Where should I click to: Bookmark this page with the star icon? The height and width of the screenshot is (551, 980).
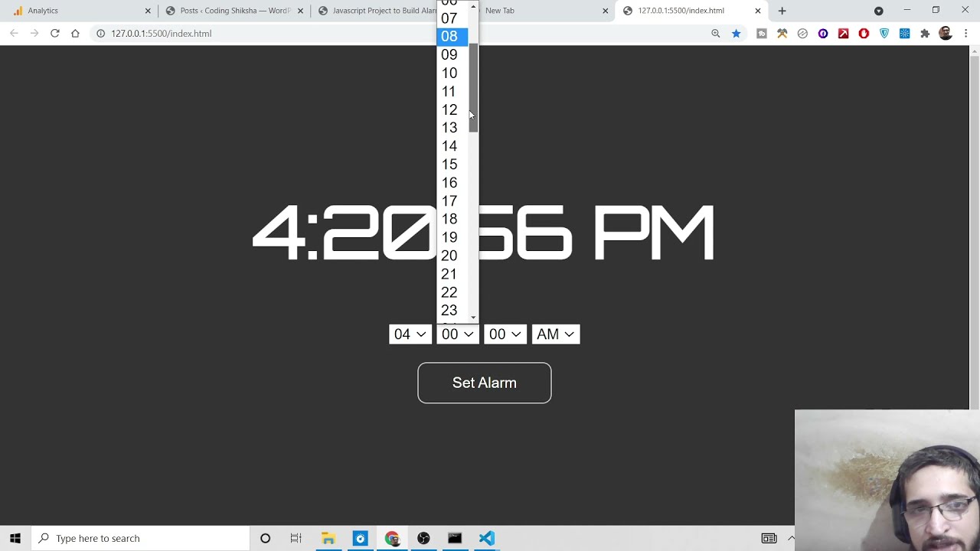tap(736, 34)
